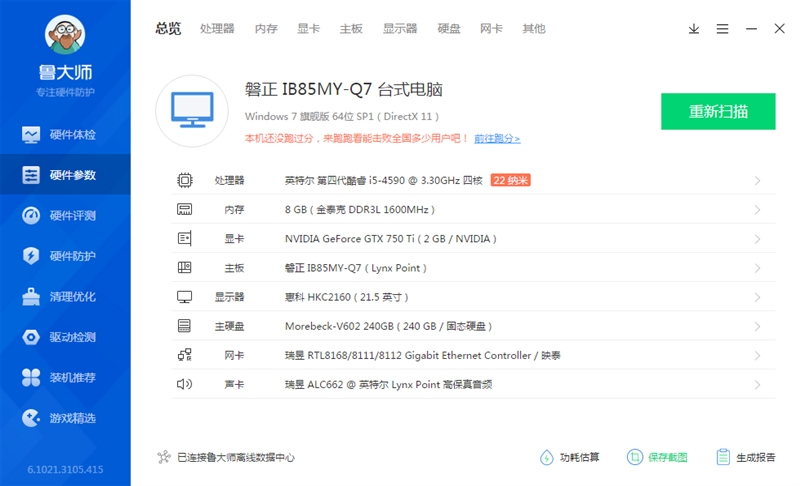The image size is (800, 486).
Task: Go to 硬件防护 in sidebar
Action: (65, 255)
